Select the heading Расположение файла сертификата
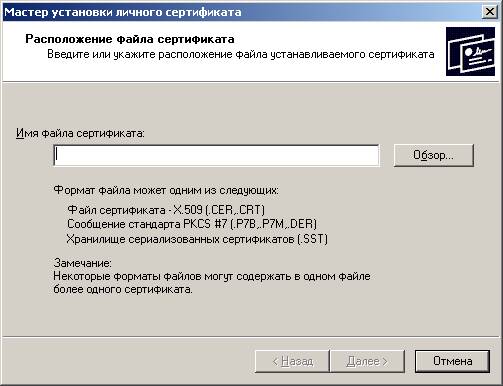The image size is (503, 386). point(130,39)
